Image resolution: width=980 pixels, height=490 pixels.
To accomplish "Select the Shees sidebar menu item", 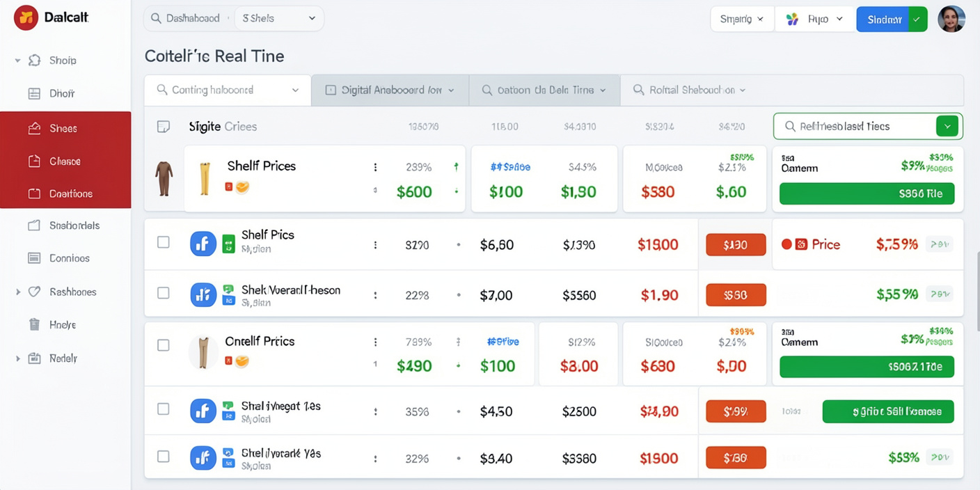I will [x=63, y=128].
